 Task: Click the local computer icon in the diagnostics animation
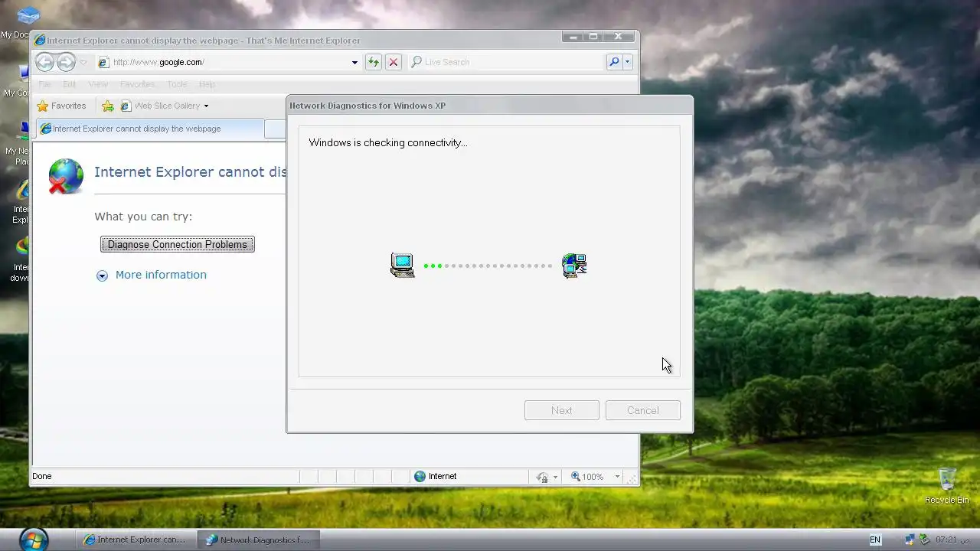pos(402,265)
